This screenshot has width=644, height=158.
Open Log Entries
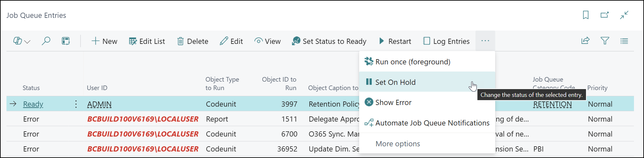[x=446, y=41]
